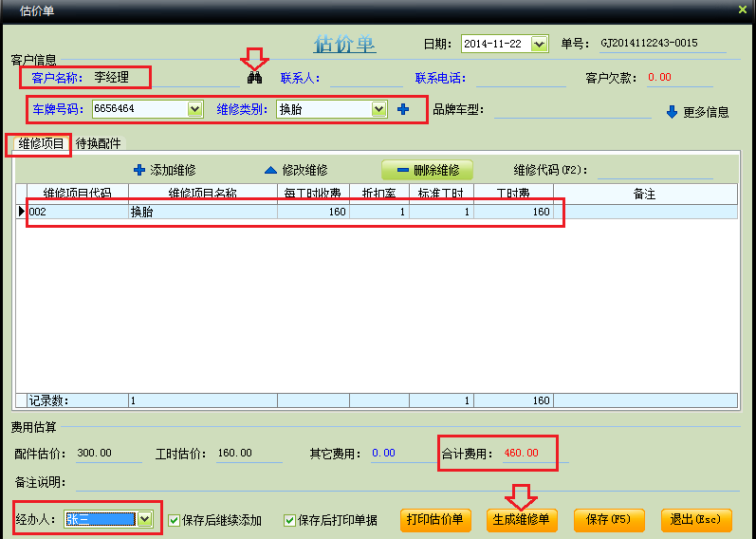This screenshot has width=756, height=539.
Task: Click the date text 2014-11-22
Action: pos(492,44)
